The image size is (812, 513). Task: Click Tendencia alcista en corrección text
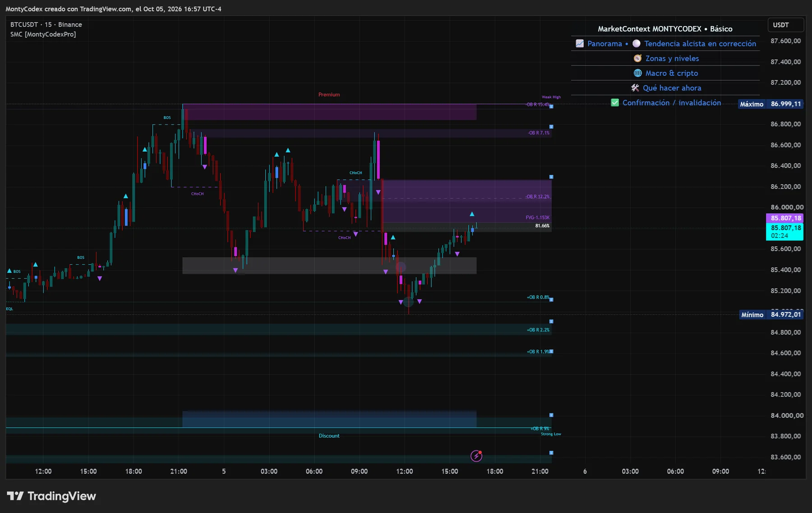700,44
